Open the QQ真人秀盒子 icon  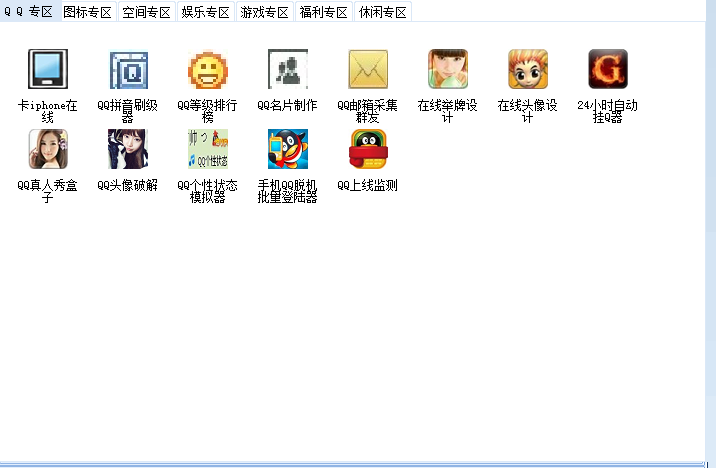(48, 149)
